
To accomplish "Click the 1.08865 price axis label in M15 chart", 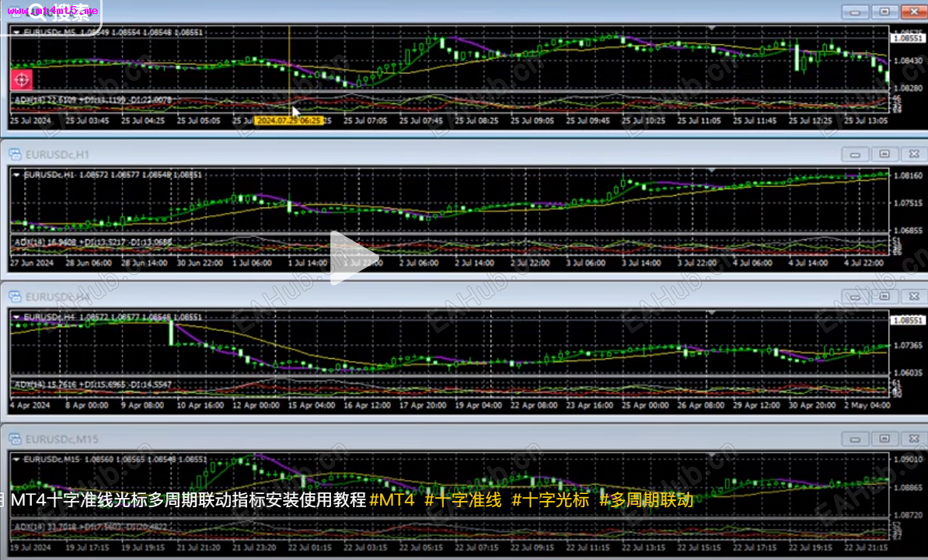I will coord(908,488).
